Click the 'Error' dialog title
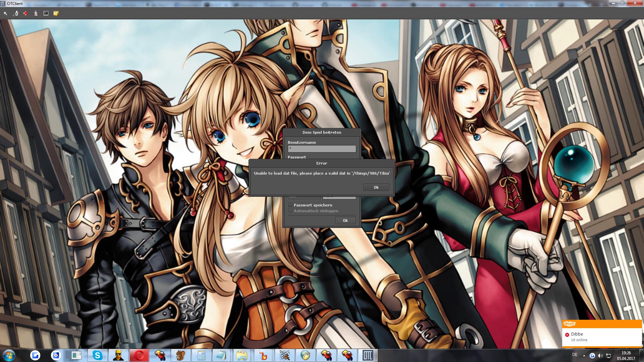644x362 pixels. click(322, 163)
